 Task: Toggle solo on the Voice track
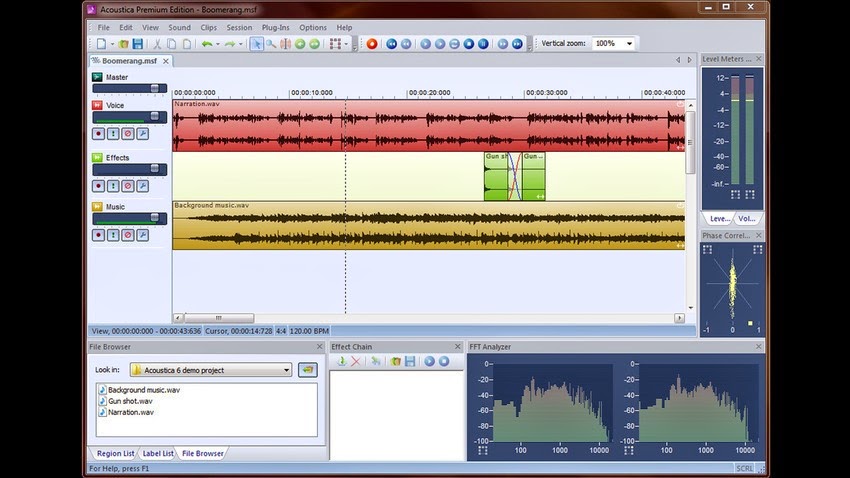tap(113, 133)
